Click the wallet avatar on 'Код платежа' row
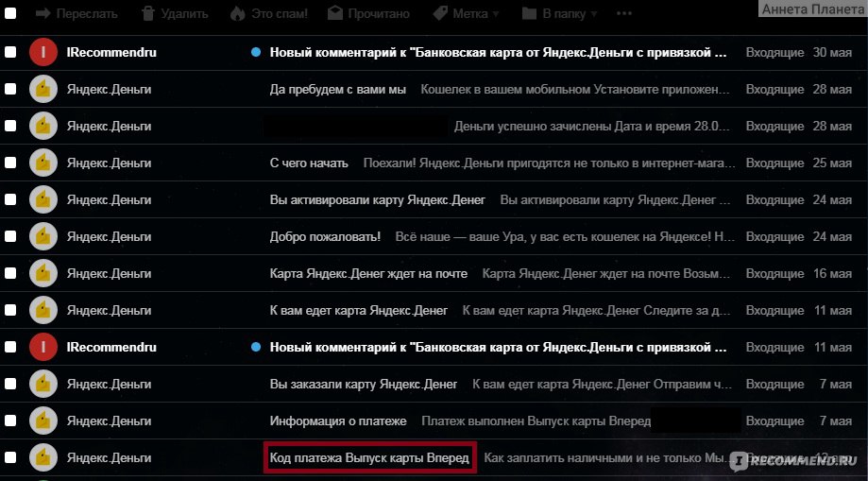 [x=43, y=457]
